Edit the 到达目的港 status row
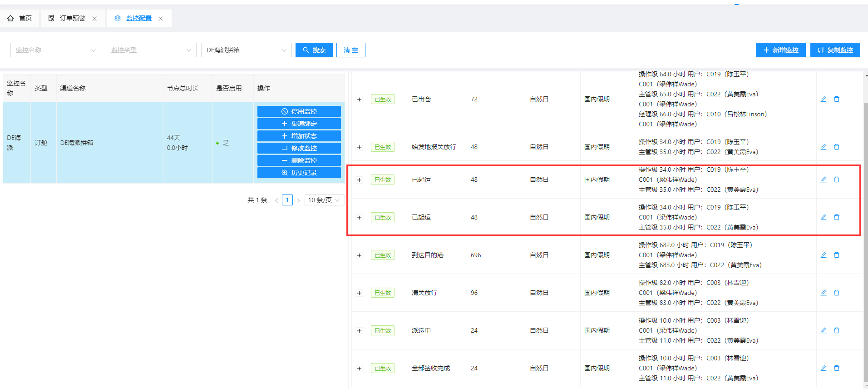Image resolution: width=868 pixels, height=389 pixels. (x=823, y=255)
